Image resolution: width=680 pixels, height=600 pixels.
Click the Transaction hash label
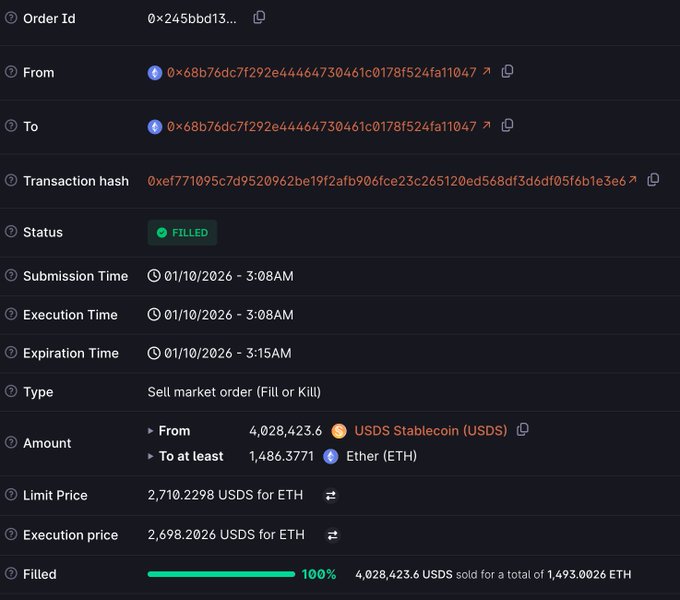pyautogui.click(x=76, y=181)
